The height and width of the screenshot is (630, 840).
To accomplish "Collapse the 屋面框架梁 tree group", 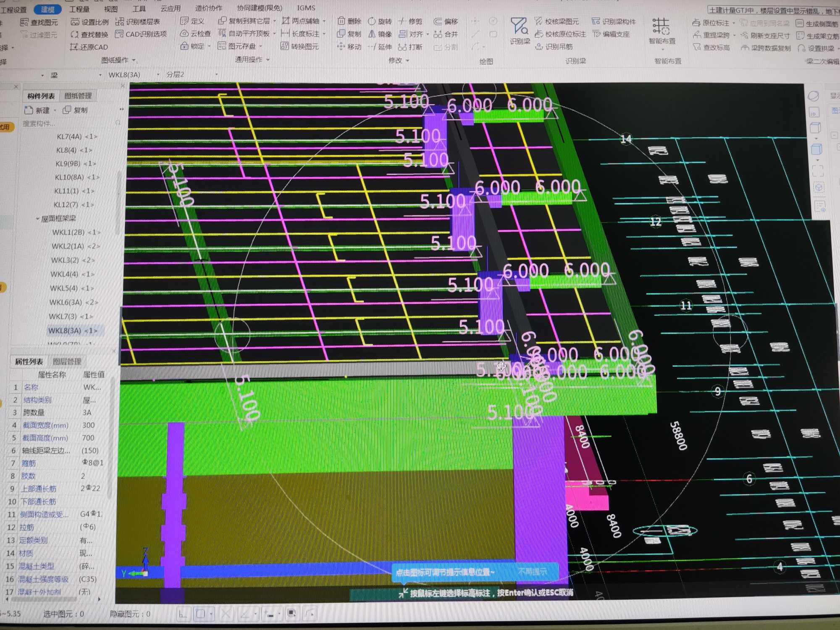I will (37, 219).
